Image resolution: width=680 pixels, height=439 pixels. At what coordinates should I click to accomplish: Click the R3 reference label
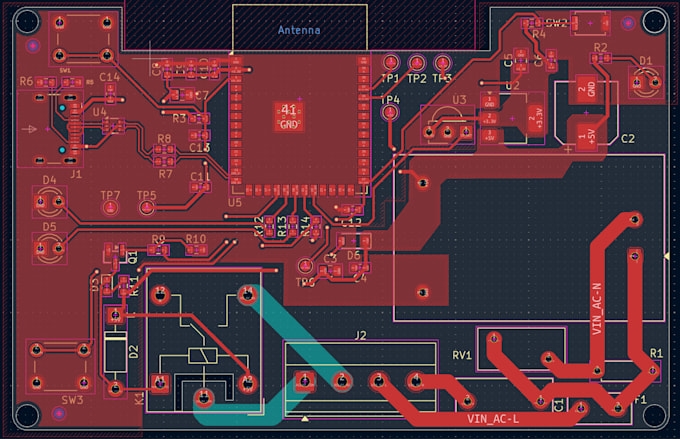[179, 118]
